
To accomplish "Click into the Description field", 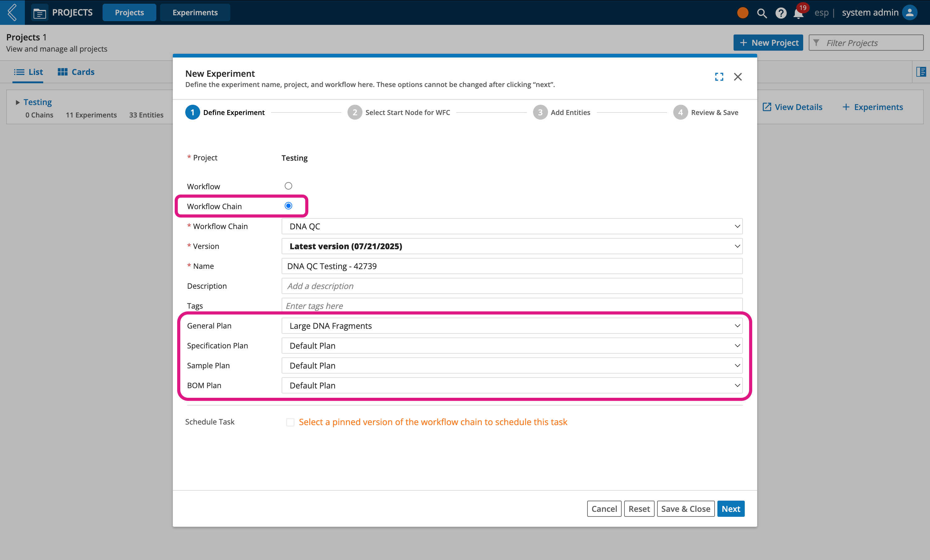I will point(512,286).
